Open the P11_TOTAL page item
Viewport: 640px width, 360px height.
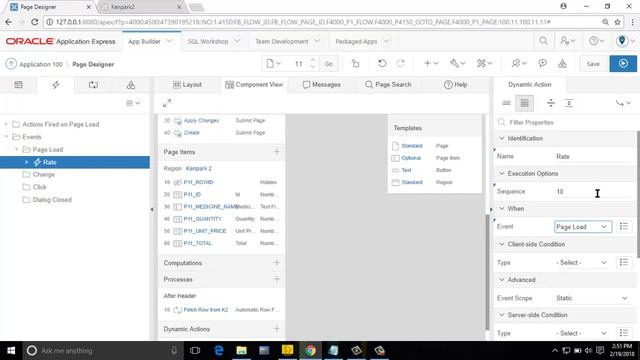click(x=198, y=243)
